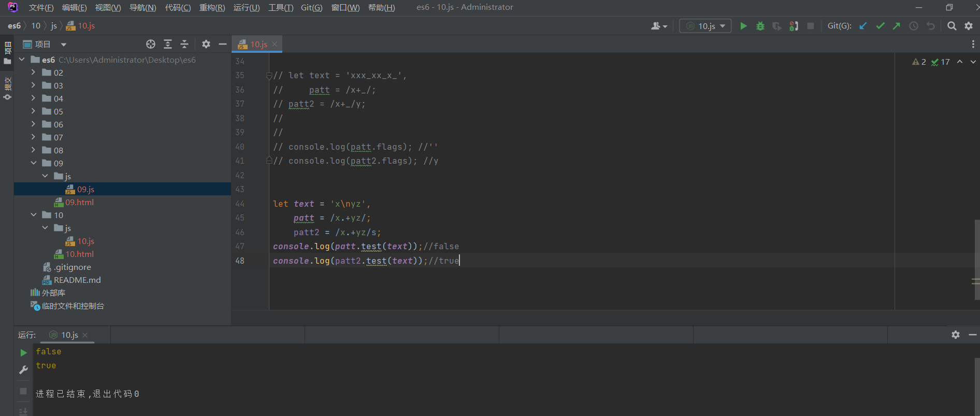Collapse the es6 root project node
Image resolution: width=980 pixels, height=416 pixels.
(22, 59)
